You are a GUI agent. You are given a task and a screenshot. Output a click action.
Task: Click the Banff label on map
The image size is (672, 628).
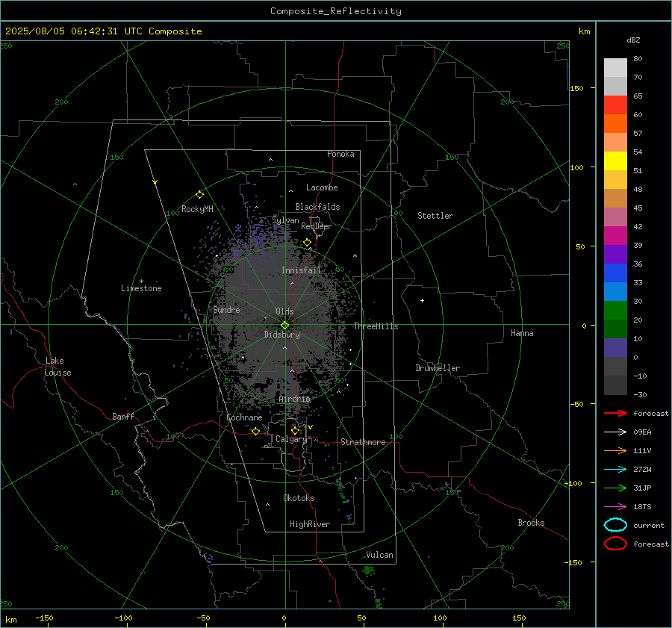click(x=123, y=416)
